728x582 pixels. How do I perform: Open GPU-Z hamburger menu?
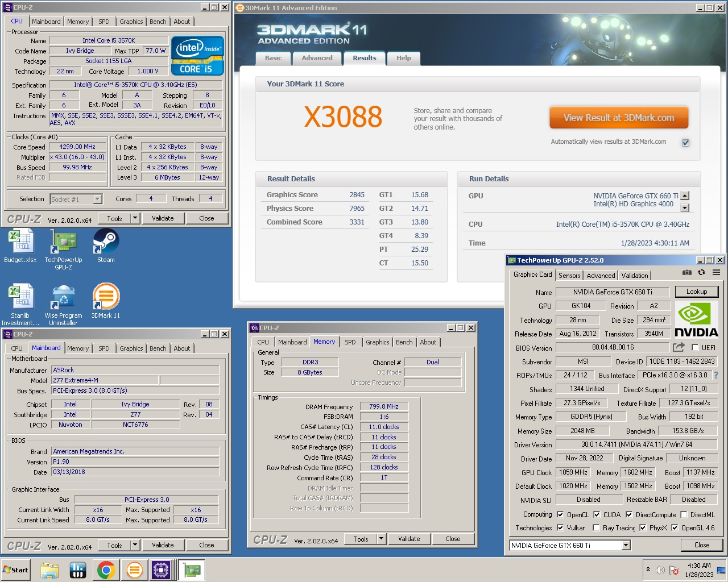coord(717,273)
